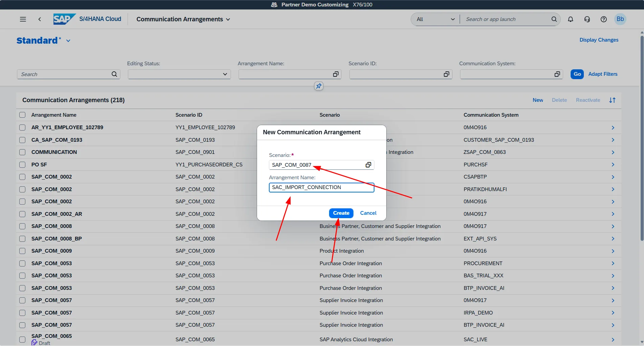Viewport: 644px width, 346px height.
Task: Click Display Changes link
Action: pos(599,40)
